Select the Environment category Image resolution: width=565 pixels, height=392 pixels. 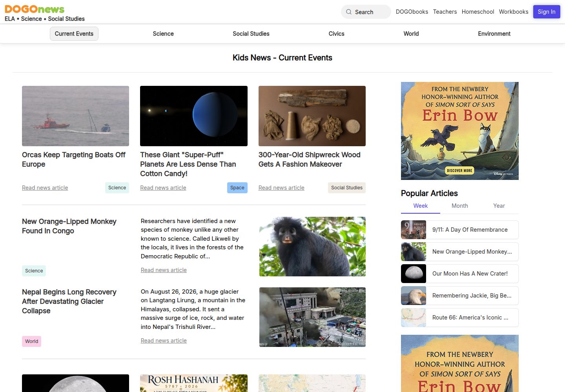click(x=494, y=34)
